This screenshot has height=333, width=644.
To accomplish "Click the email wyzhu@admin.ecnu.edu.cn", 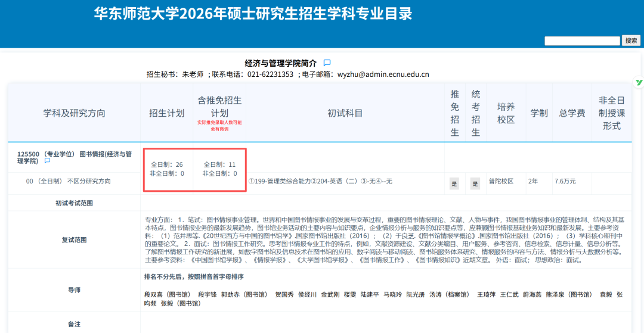I will 383,74.
